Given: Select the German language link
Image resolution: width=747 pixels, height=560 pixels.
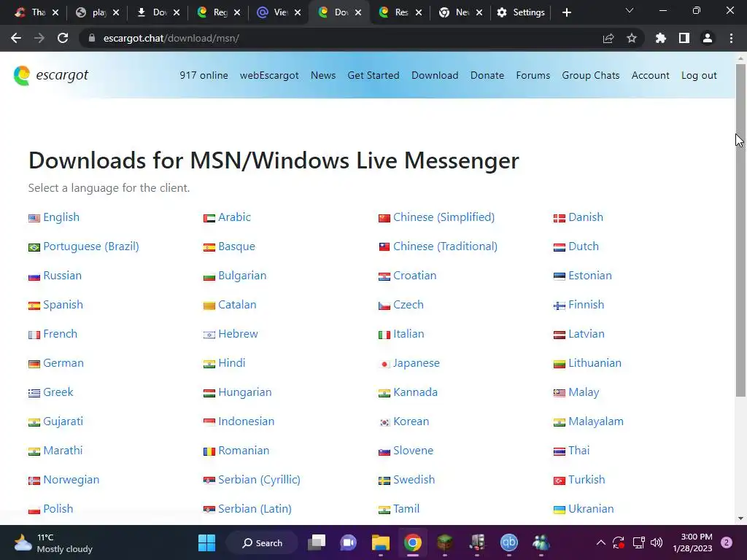Looking at the screenshot, I should (x=63, y=363).
